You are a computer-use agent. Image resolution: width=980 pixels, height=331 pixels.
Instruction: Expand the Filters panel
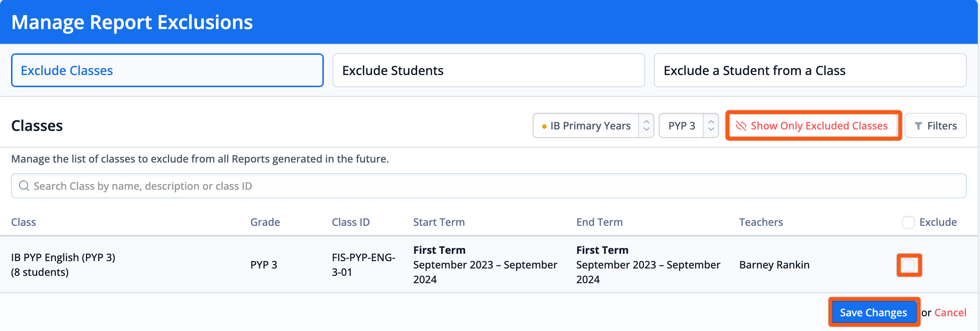(x=935, y=125)
